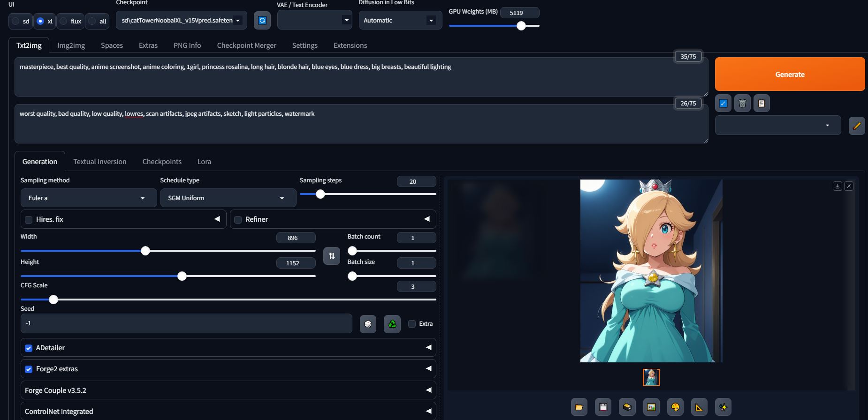The height and width of the screenshot is (420, 868).
Task: Click the blue arrow read-parameters icon under Generate
Action: (x=723, y=103)
